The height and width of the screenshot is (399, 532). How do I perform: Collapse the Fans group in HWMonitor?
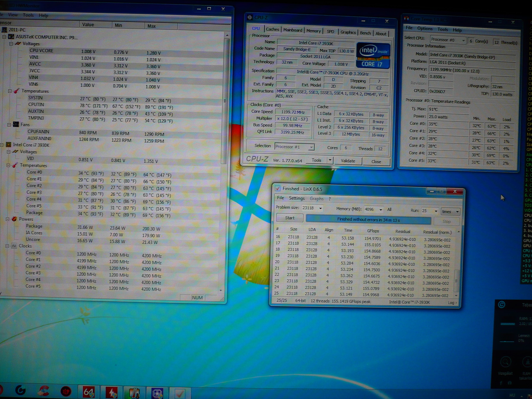(9, 125)
